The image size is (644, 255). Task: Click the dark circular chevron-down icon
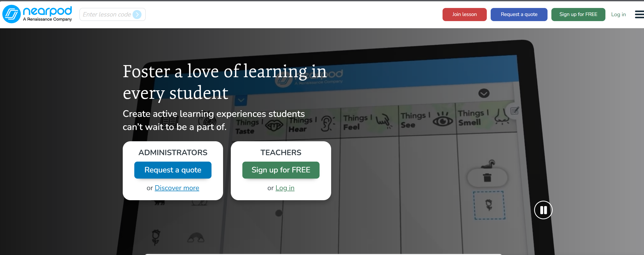click(x=484, y=93)
